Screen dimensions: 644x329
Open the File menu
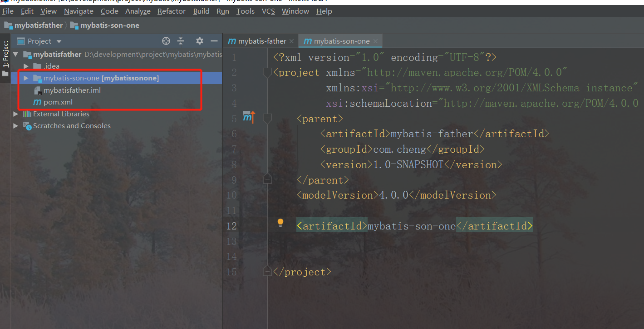tap(8, 11)
